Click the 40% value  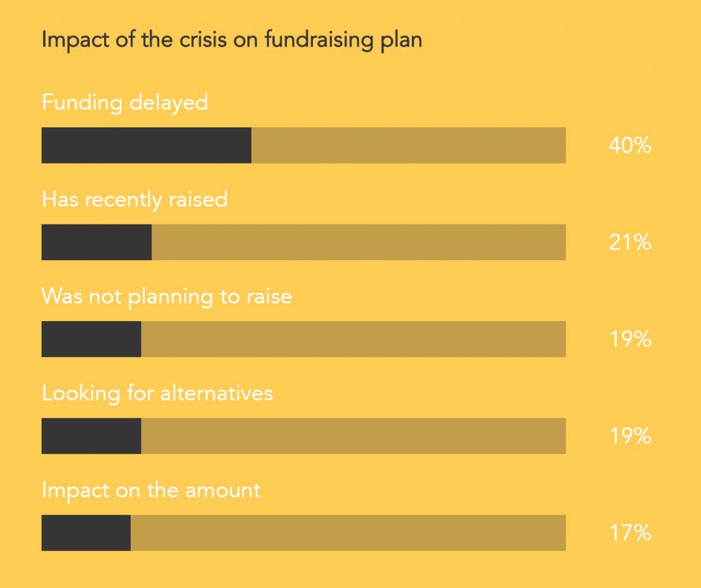point(630,146)
